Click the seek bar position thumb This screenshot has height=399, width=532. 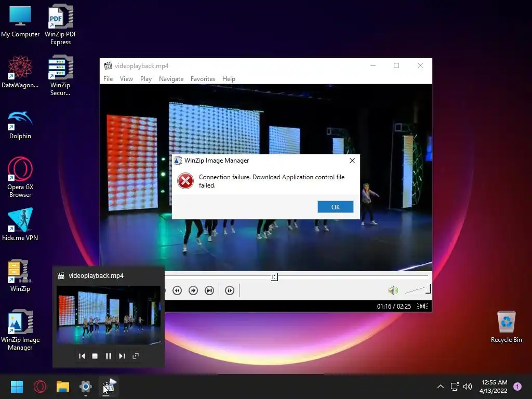tap(274, 277)
